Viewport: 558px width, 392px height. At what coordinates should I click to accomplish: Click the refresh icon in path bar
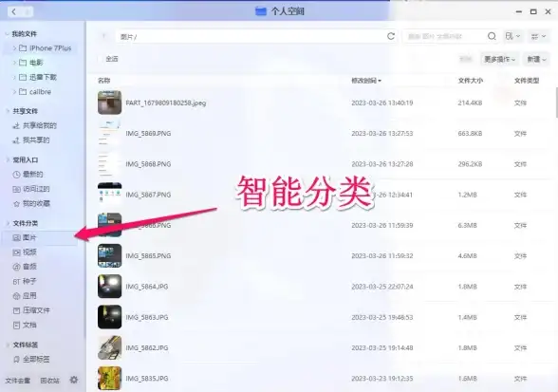[391, 36]
